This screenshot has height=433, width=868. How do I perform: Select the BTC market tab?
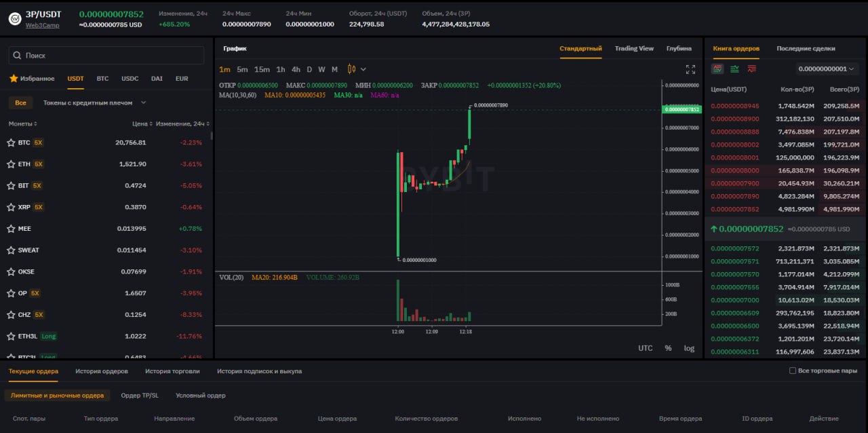102,79
